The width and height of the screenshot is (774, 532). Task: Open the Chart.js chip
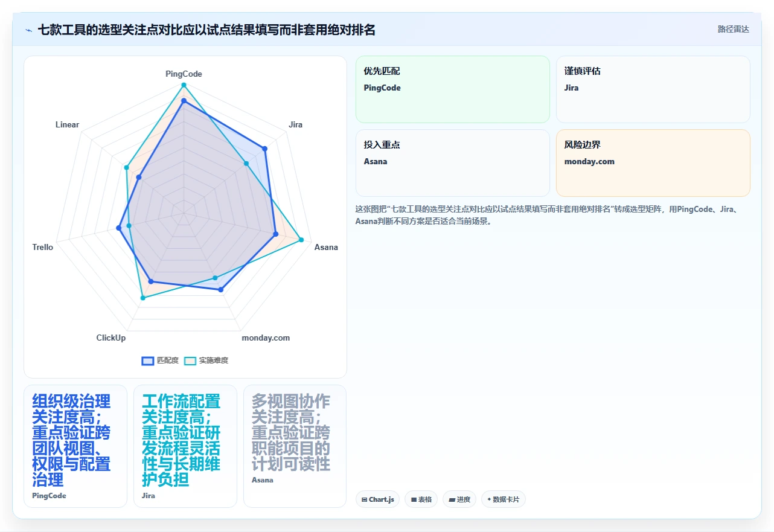coord(377,499)
